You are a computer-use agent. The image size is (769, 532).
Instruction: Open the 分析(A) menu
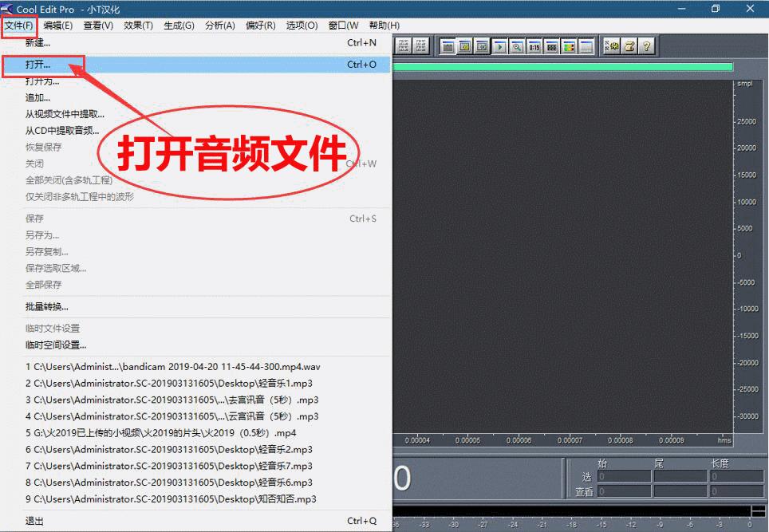point(219,25)
